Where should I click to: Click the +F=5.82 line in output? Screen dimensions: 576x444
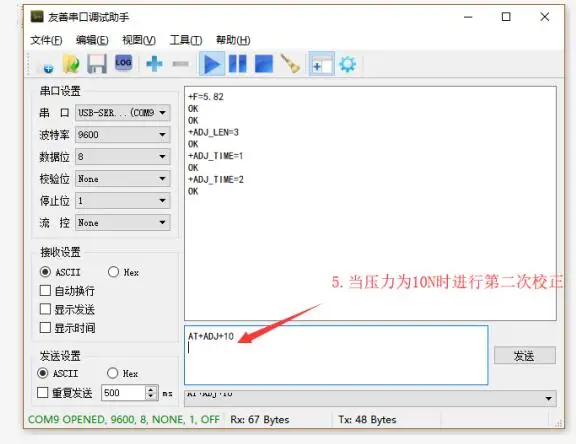pyautogui.click(x=206, y=97)
